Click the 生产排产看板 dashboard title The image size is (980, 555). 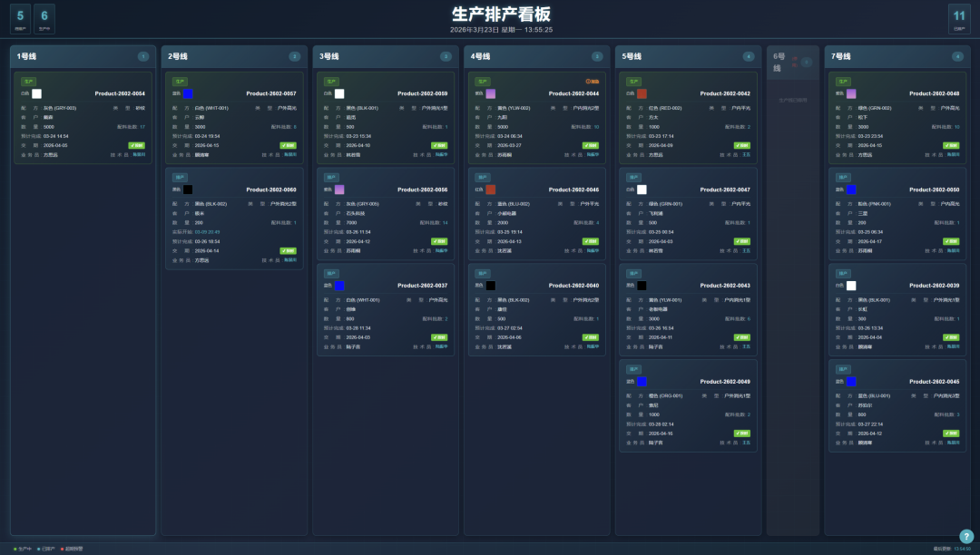coord(501,15)
